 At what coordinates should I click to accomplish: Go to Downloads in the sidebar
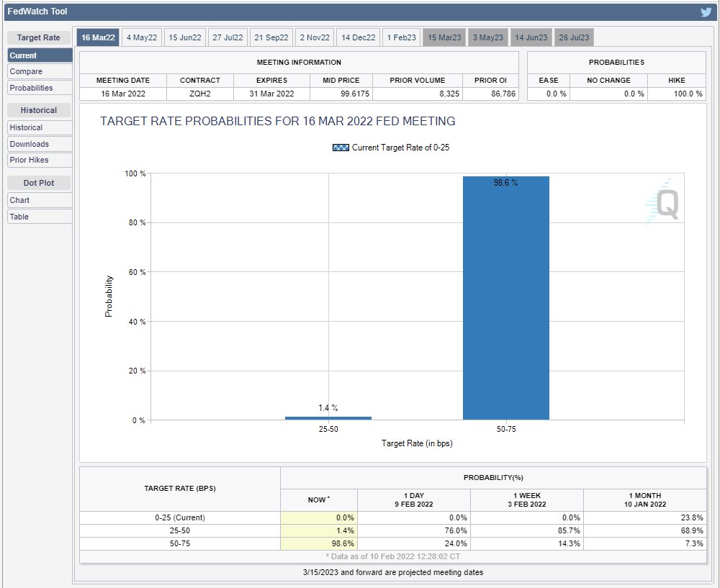click(40, 144)
